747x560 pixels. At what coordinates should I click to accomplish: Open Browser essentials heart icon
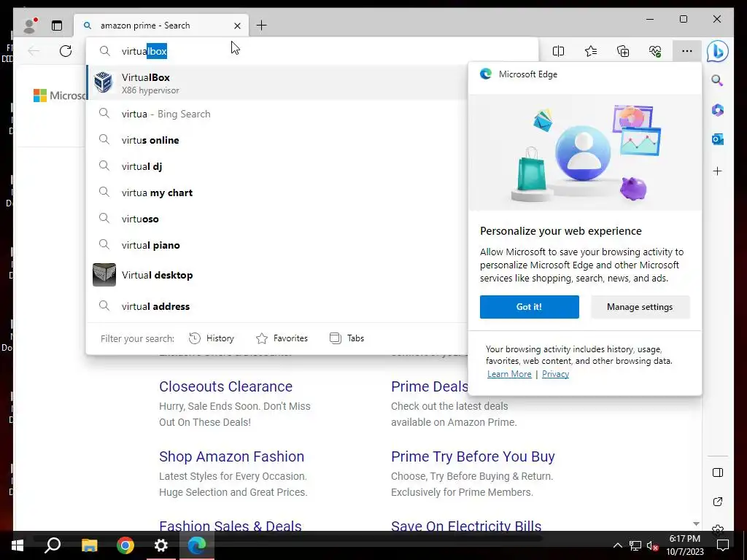[655, 51]
